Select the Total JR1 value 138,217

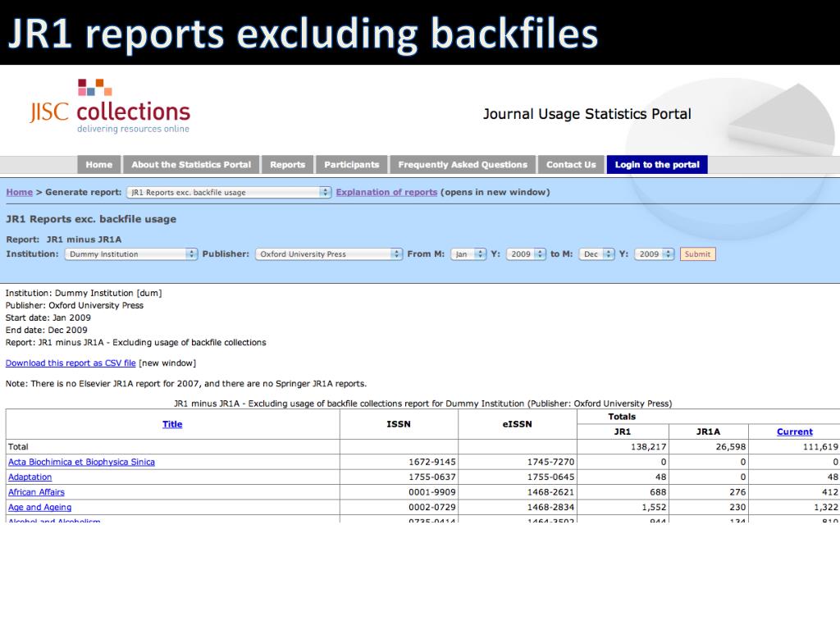pyautogui.click(x=648, y=447)
